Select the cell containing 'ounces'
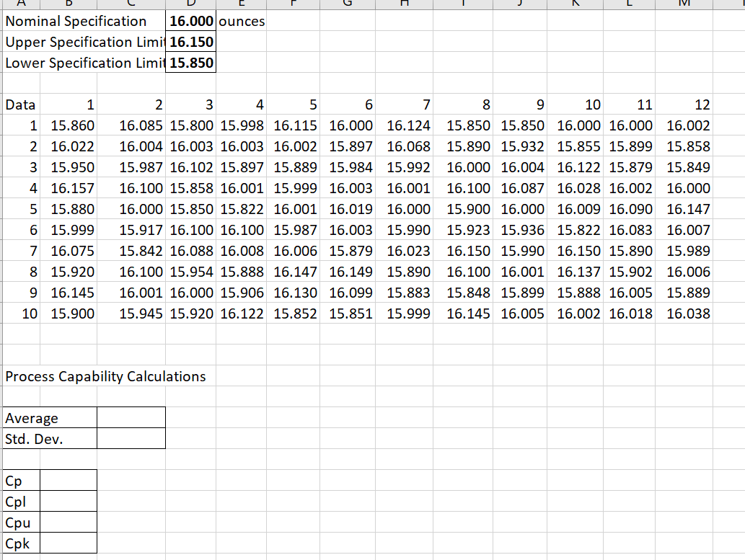Viewport: 745px width, 560px height. (242, 21)
